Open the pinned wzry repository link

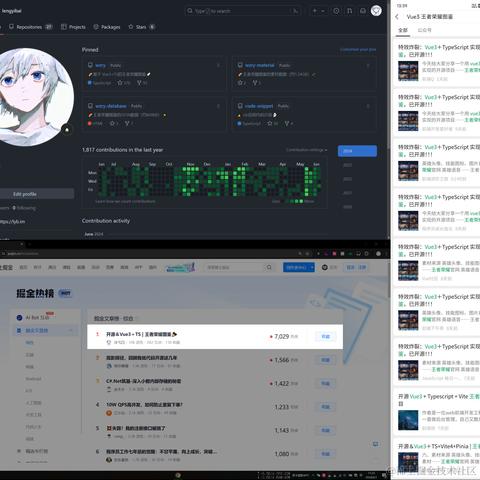click(100, 65)
